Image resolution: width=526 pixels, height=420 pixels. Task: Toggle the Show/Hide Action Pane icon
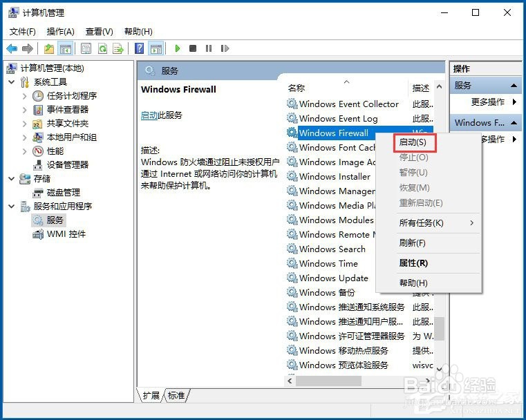[156, 48]
